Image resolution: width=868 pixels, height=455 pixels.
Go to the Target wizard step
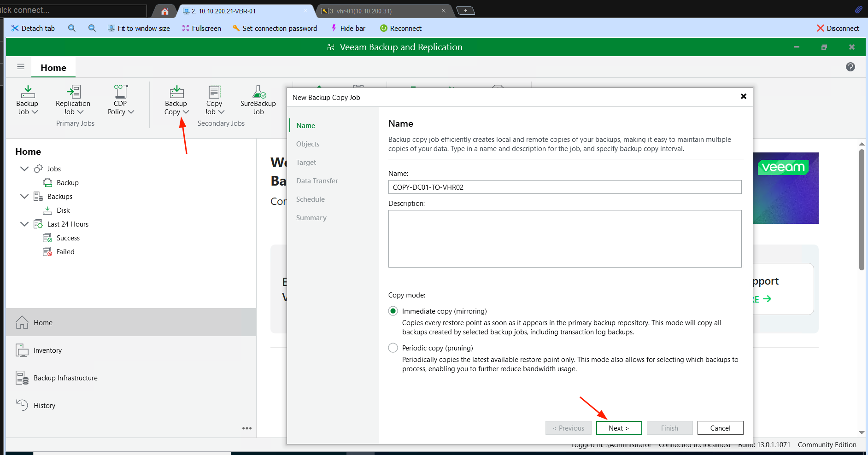tap(306, 163)
